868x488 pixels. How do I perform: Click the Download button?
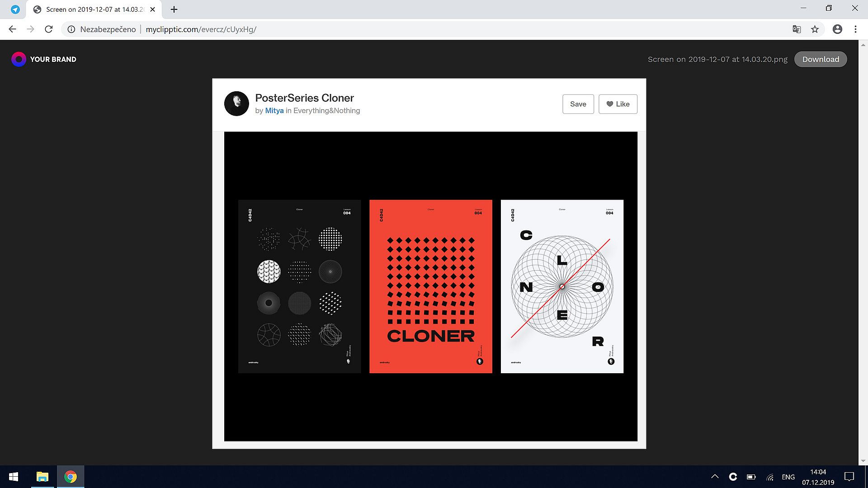click(821, 59)
